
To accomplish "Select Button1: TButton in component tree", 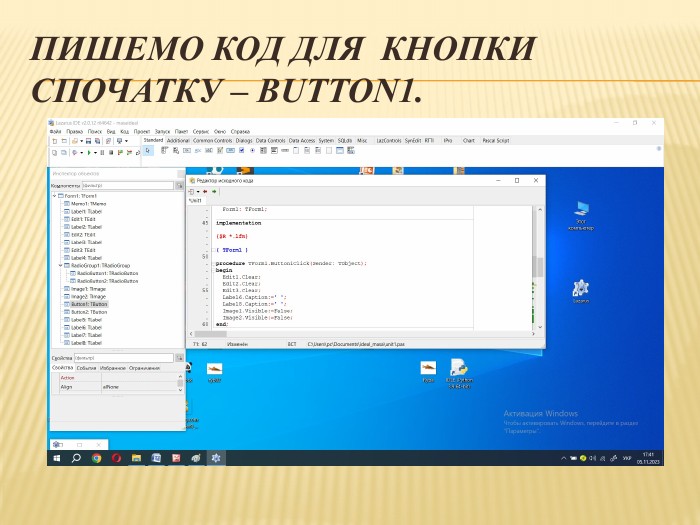I will (x=89, y=304).
